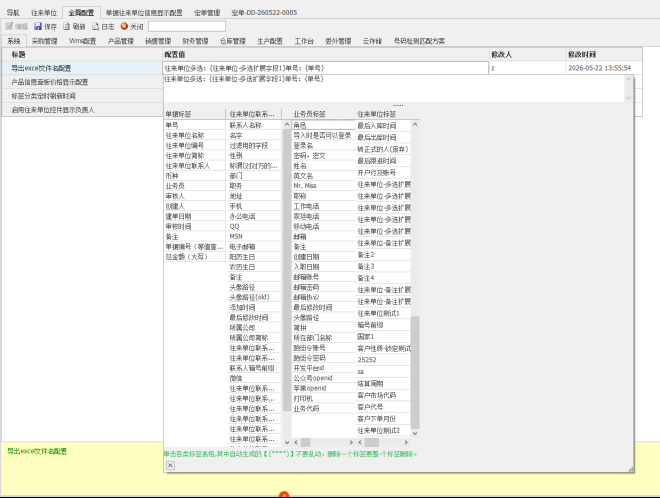Select the 销售管理 config tab

tap(158, 41)
